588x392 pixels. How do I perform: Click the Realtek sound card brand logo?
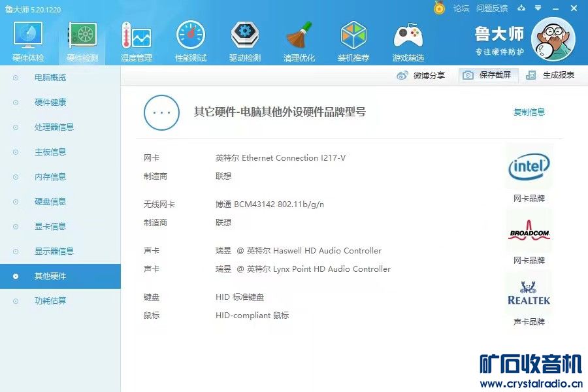(529, 293)
